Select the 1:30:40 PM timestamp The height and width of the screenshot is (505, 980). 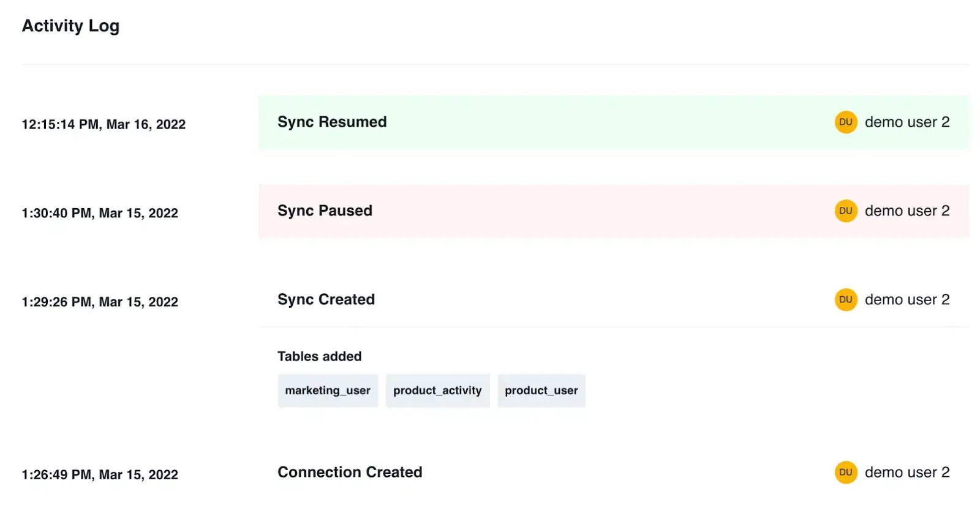(x=100, y=213)
